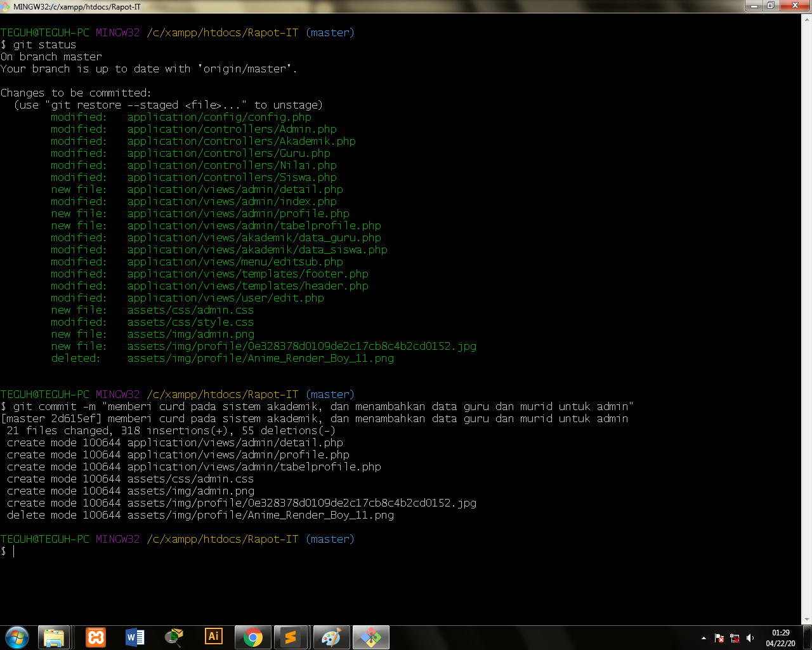Click modified line for menu/editsub.php

coord(197,262)
